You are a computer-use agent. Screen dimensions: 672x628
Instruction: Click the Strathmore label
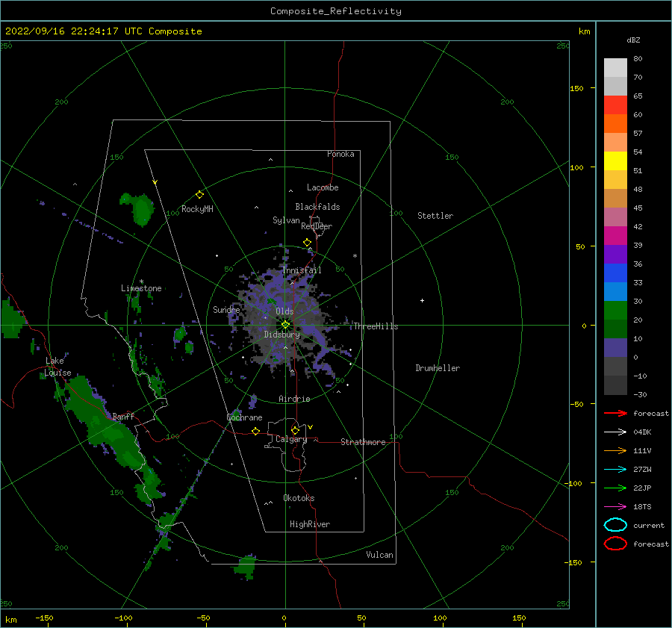[363, 442]
